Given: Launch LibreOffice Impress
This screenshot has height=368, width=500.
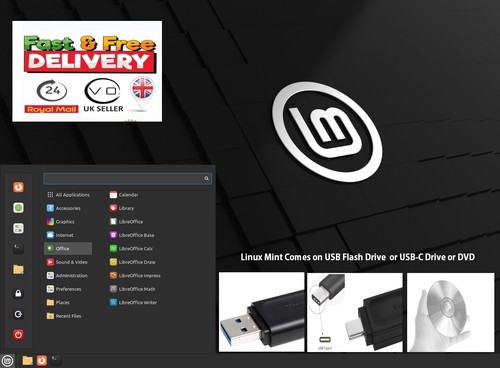Looking at the screenshot, I should coord(135,276).
